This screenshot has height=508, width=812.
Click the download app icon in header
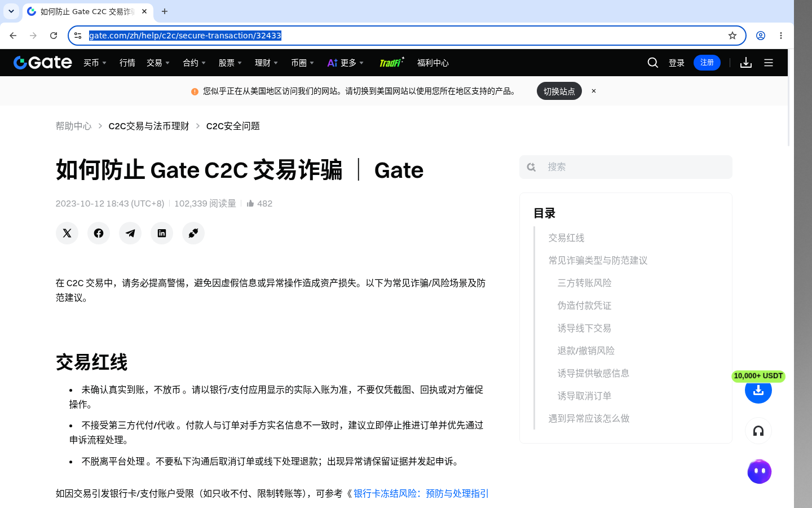click(x=746, y=63)
